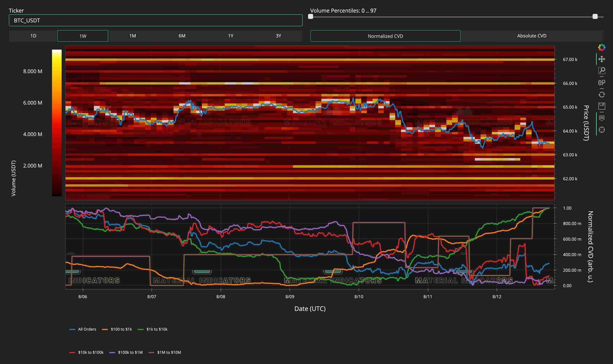The height and width of the screenshot is (364, 613).
Task: Switch to the 6M timeframe
Action: pos(182,36)
